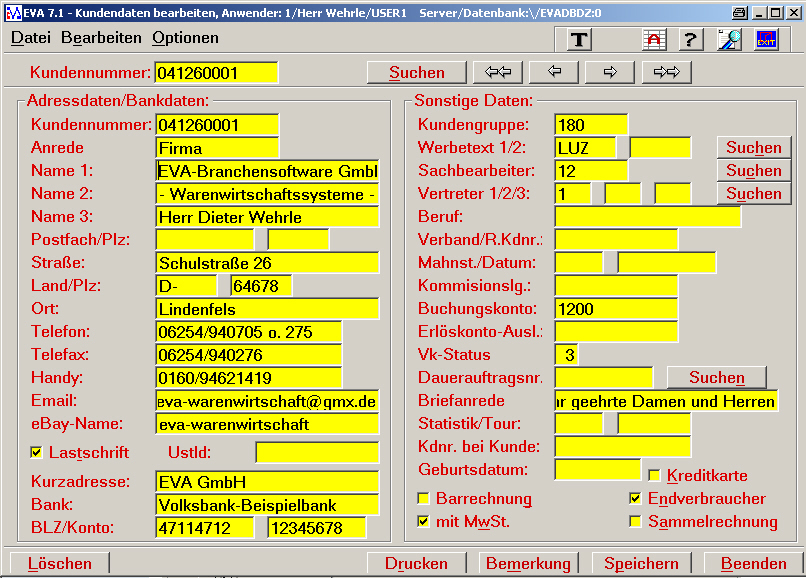Click the Anrede field containing Firma

(217, 148)
